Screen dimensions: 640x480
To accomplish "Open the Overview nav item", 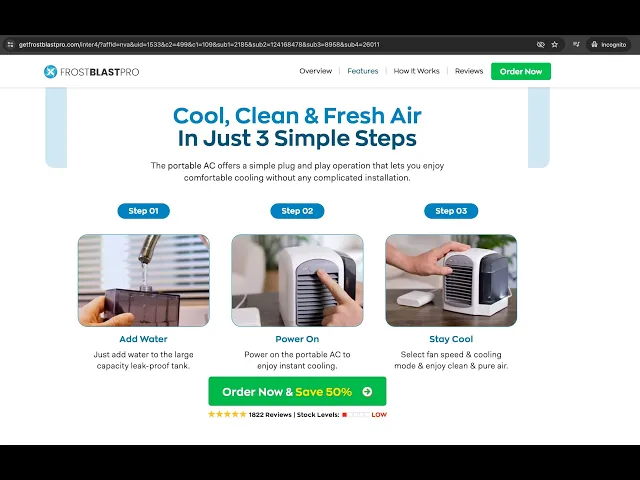I will point(316,71).
